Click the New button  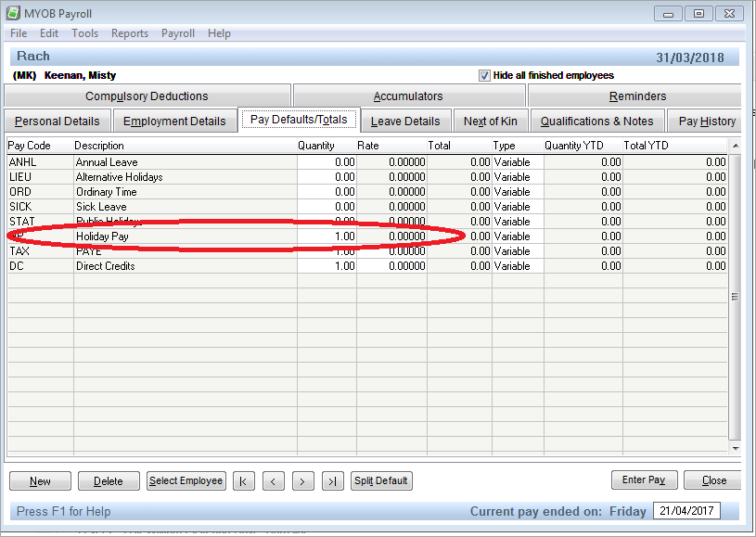[x=40, y=481]
